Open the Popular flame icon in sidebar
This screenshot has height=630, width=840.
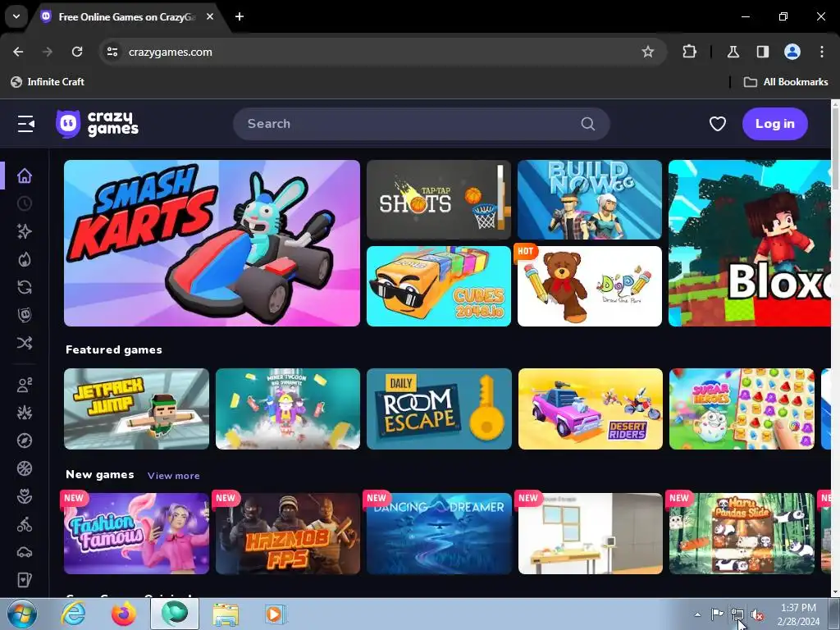pos(24,259)
